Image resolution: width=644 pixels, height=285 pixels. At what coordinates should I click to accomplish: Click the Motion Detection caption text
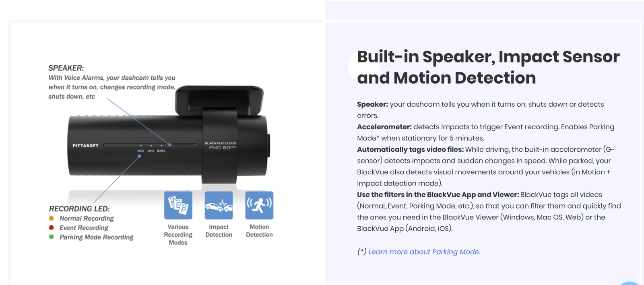pos(259,231)
